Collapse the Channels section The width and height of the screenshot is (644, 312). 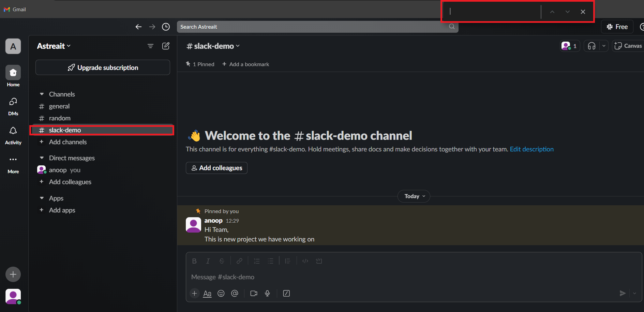(x=42, y=94)
